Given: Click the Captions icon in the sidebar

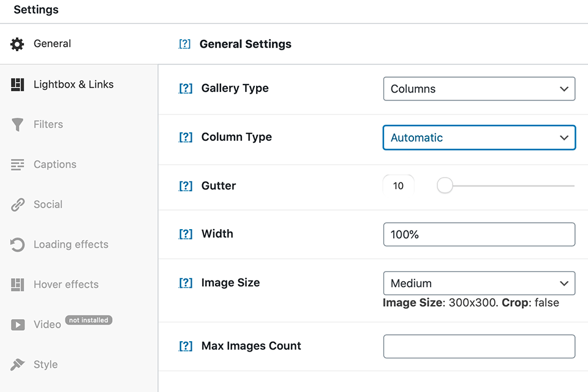Looking at the screenshot, I should point(17,164).
